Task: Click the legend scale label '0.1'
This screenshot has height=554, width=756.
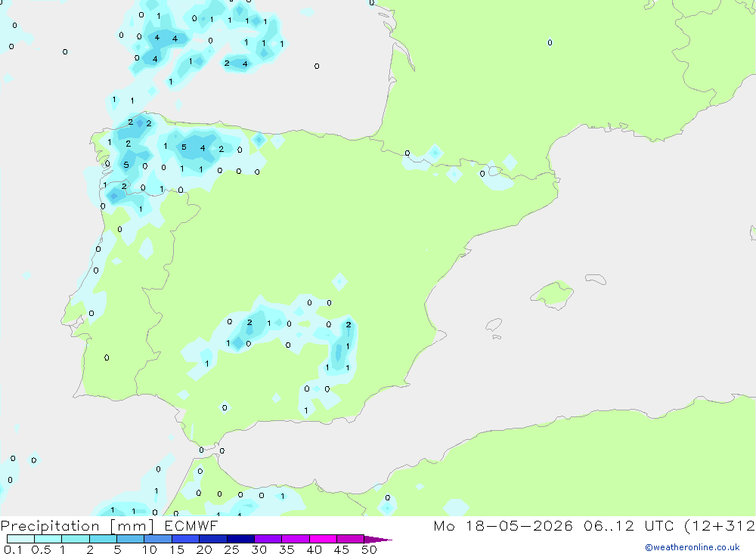Action: point(13,549)
